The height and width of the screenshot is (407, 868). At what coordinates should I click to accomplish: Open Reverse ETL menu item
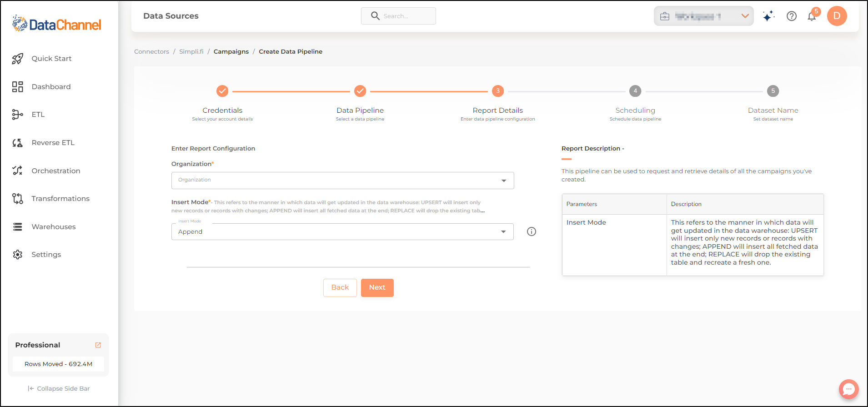pos(53,143)
